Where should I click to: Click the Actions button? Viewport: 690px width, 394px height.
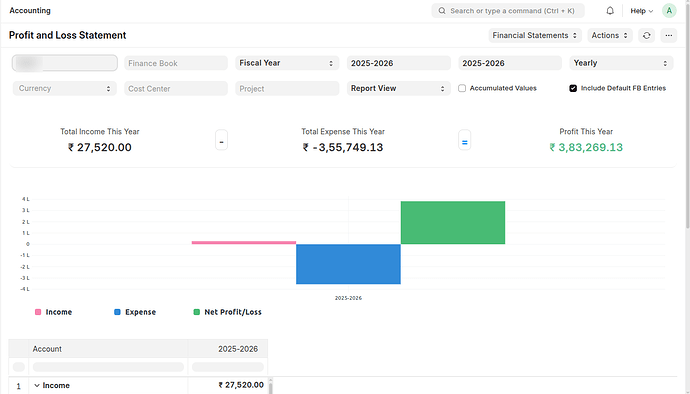coord(609,35)
